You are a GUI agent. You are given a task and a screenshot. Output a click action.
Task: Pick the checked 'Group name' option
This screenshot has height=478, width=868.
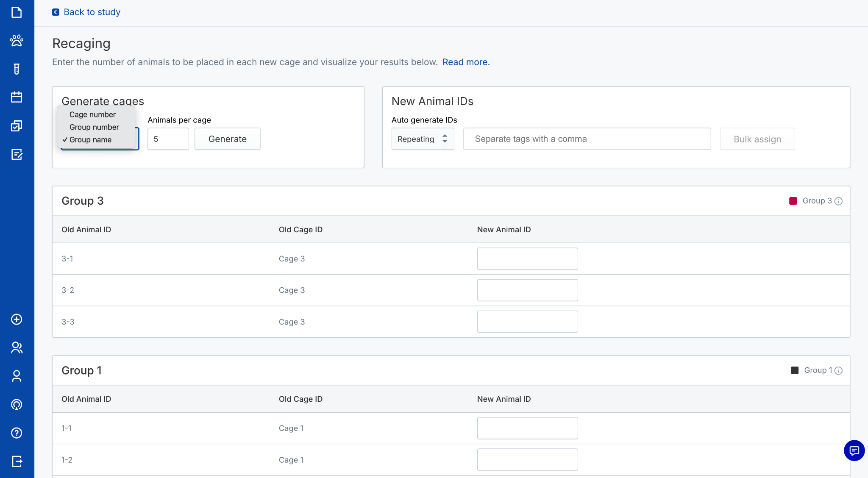[90, 140]
